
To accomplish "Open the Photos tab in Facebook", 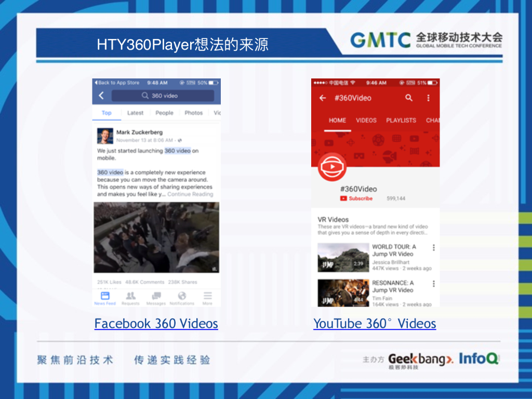I will point(193,113).
